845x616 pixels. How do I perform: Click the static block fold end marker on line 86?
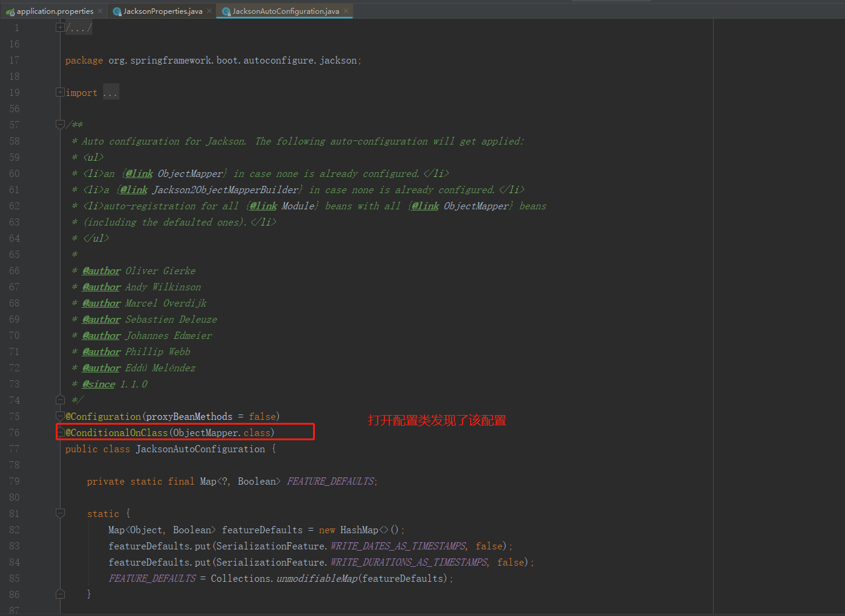(60, 594)
